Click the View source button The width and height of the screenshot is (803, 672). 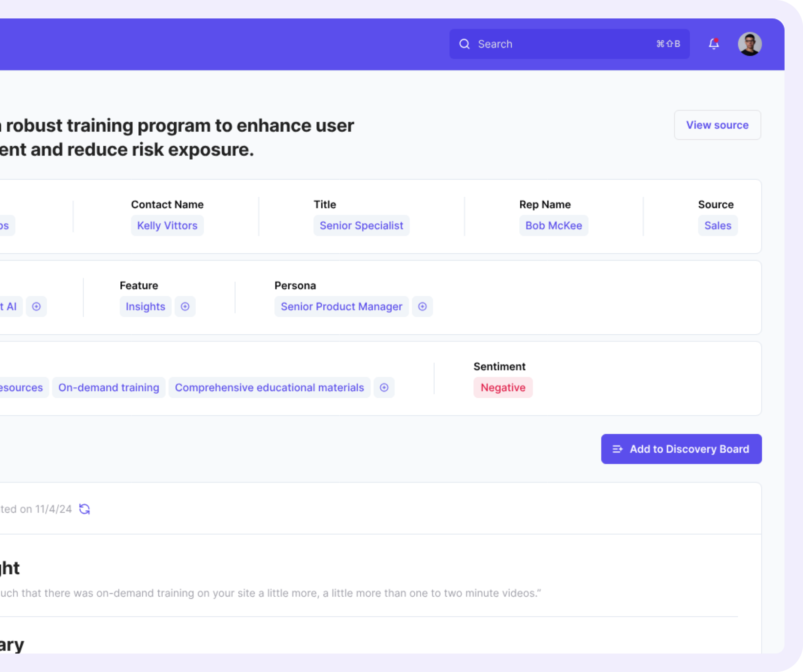tap(717, 125)
